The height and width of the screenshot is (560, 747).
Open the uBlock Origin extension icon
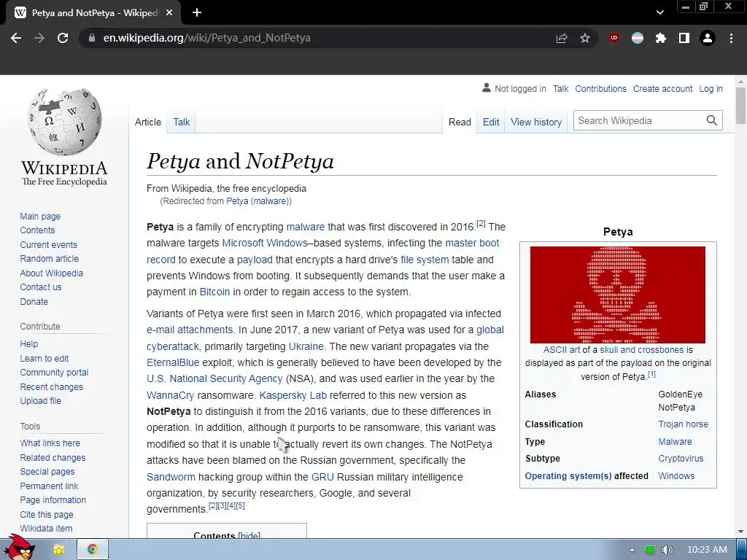pos(614,38)
